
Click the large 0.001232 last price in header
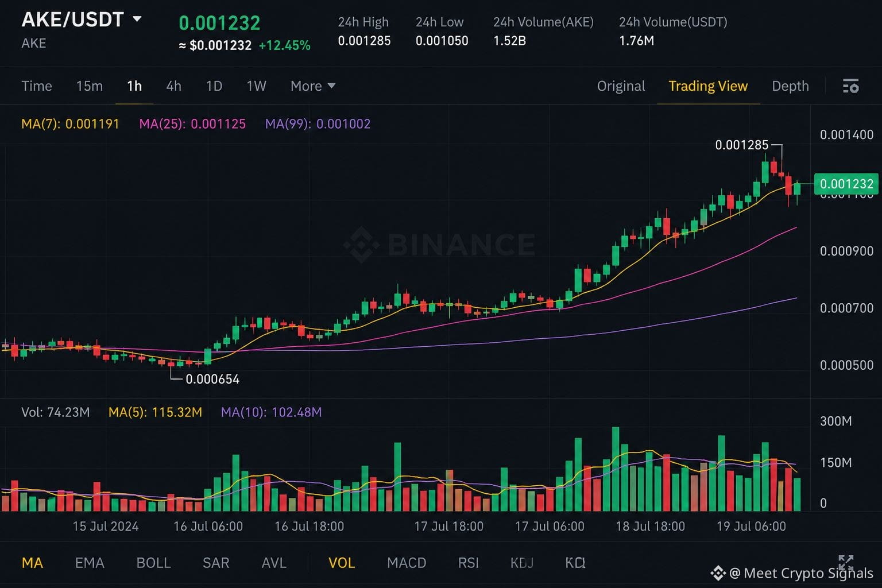click(219, 23)
